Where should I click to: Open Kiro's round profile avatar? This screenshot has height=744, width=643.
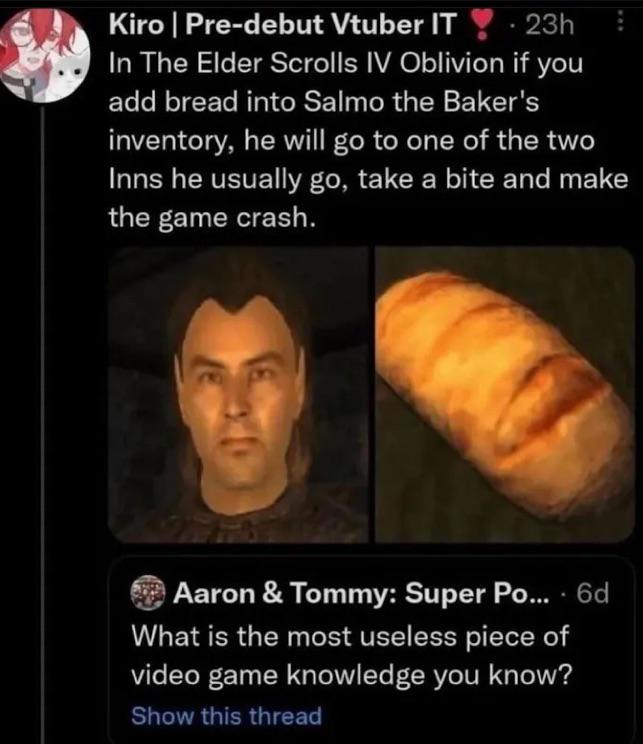[x=44, y=56]
